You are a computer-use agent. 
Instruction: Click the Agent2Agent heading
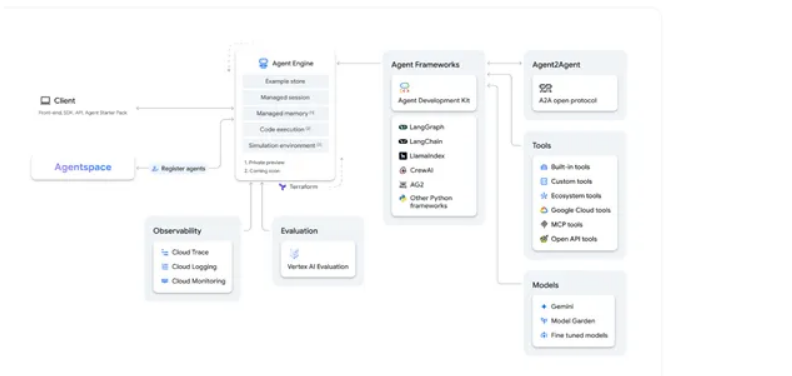(556, 65)
